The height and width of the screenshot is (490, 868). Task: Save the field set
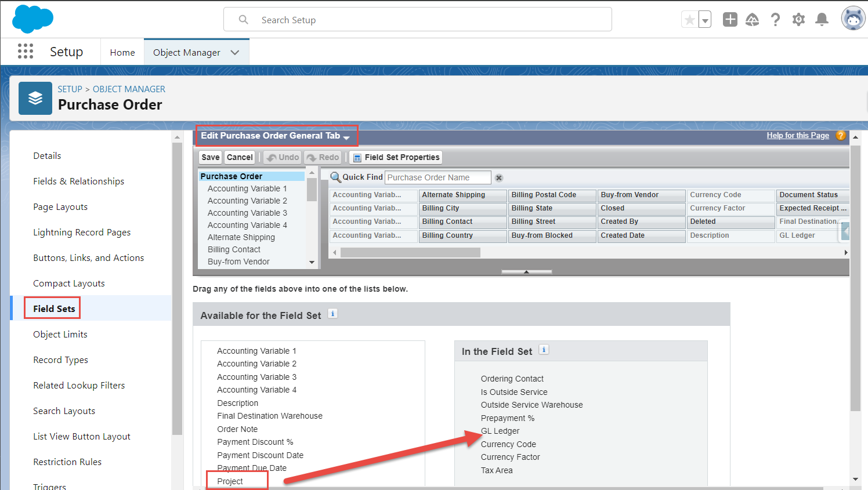coord(211,157)
